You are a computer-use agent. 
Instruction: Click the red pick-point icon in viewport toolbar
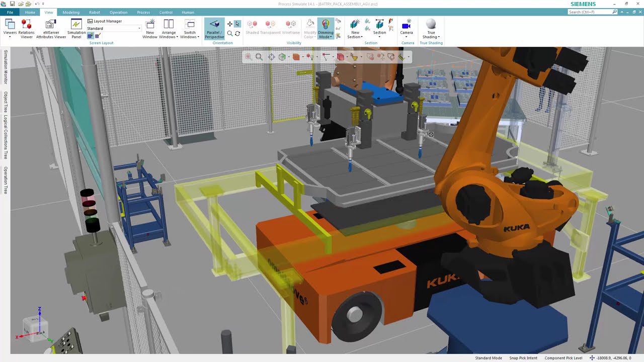309,57
